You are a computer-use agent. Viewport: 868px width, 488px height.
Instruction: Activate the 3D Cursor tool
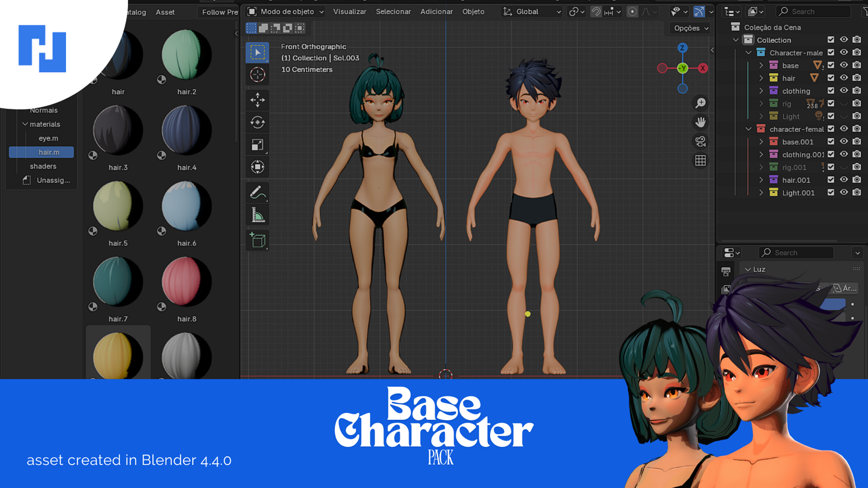coord(258,75)
